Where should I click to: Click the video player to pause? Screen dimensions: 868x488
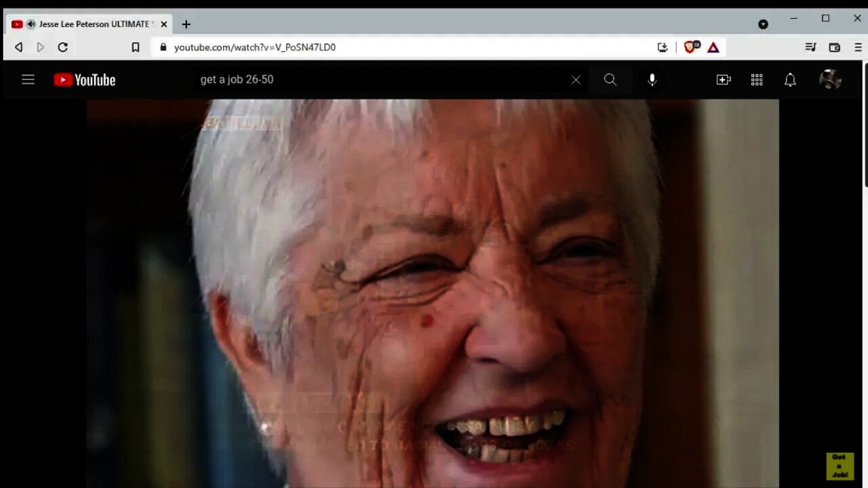pyautogui.click(x=433, y=293)
